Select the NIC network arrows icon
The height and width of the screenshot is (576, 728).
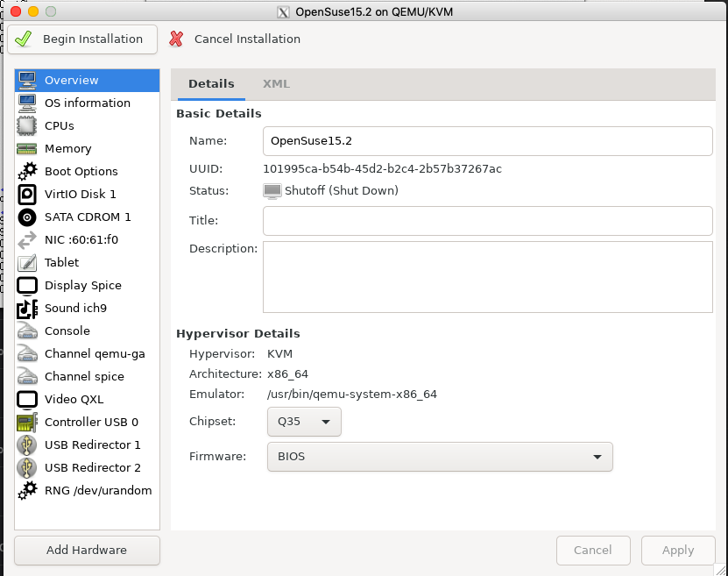coord(27,239)
